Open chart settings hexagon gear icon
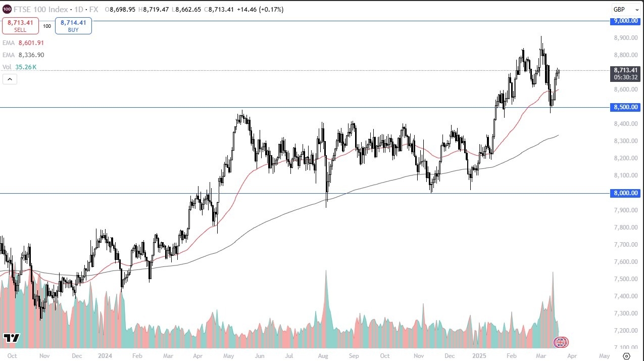 pyautogui.click(x=626, y=356)
